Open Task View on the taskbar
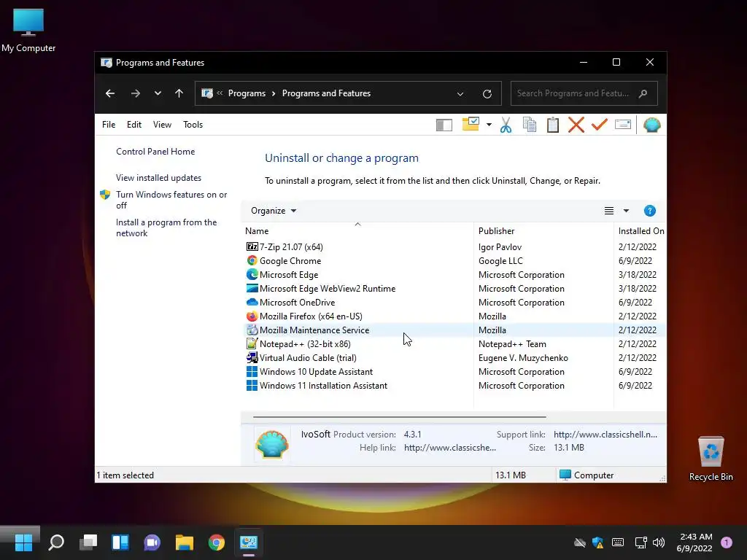This screenshot has width=747, height=560. (x=88, y=542)
